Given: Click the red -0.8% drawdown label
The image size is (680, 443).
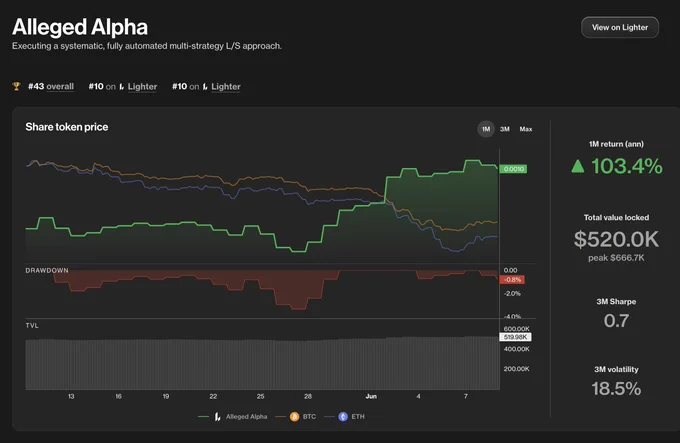Looking at the screenshot, I should [512, 280].
